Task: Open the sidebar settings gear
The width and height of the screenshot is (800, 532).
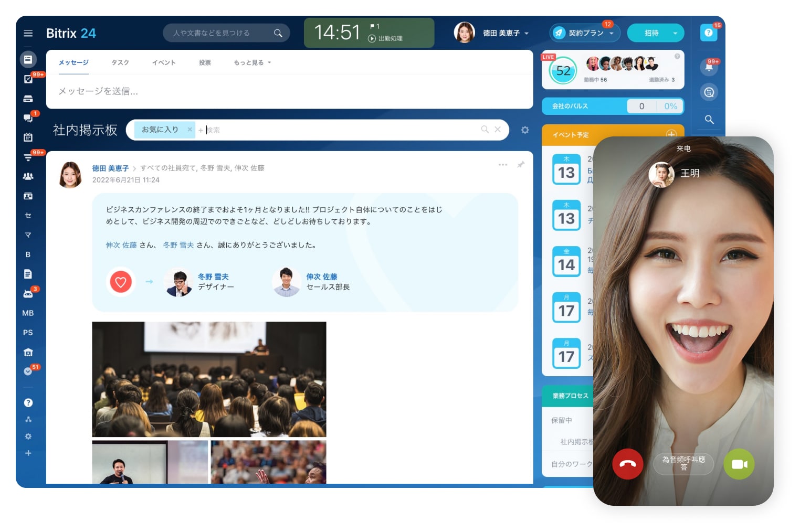Action: (28, 436)
